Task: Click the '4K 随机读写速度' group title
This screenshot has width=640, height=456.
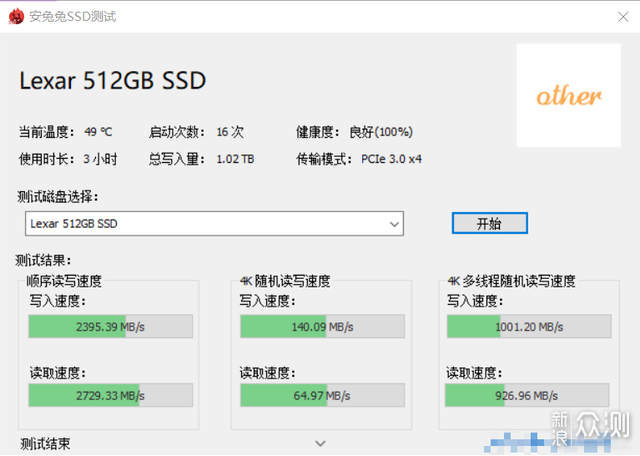Action: tap(285, 281)
